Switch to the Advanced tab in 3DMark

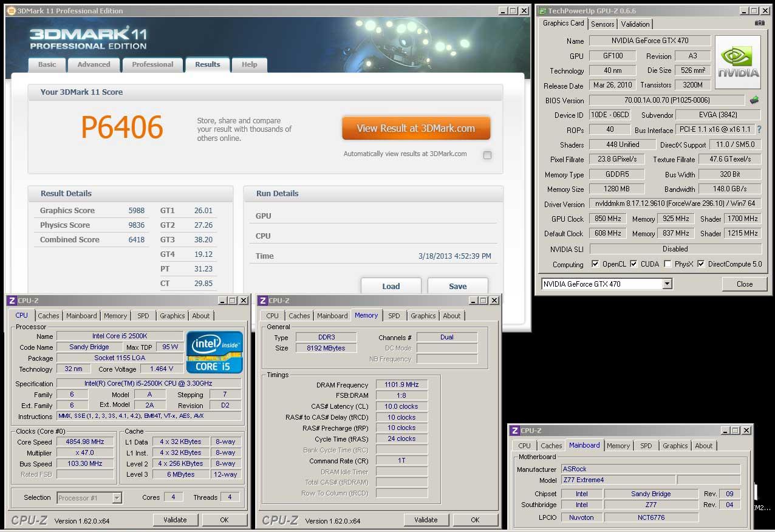click(94, 64)
